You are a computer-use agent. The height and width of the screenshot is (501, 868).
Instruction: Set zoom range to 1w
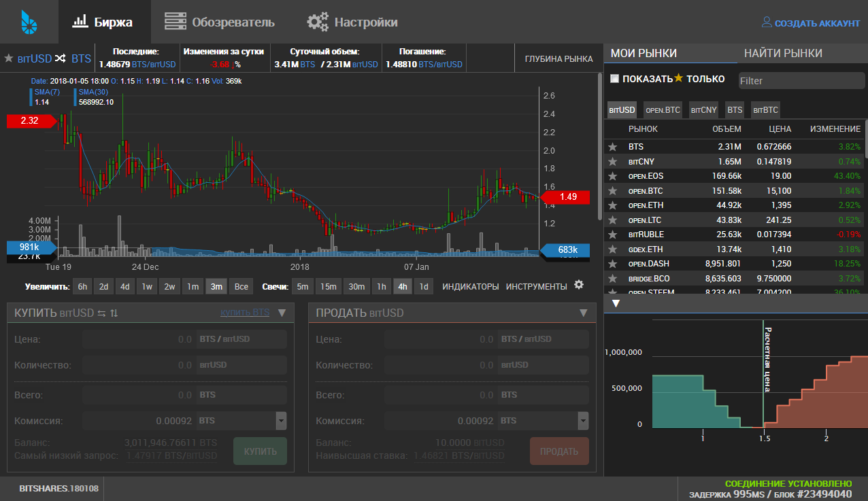click(x=147, y=287)
